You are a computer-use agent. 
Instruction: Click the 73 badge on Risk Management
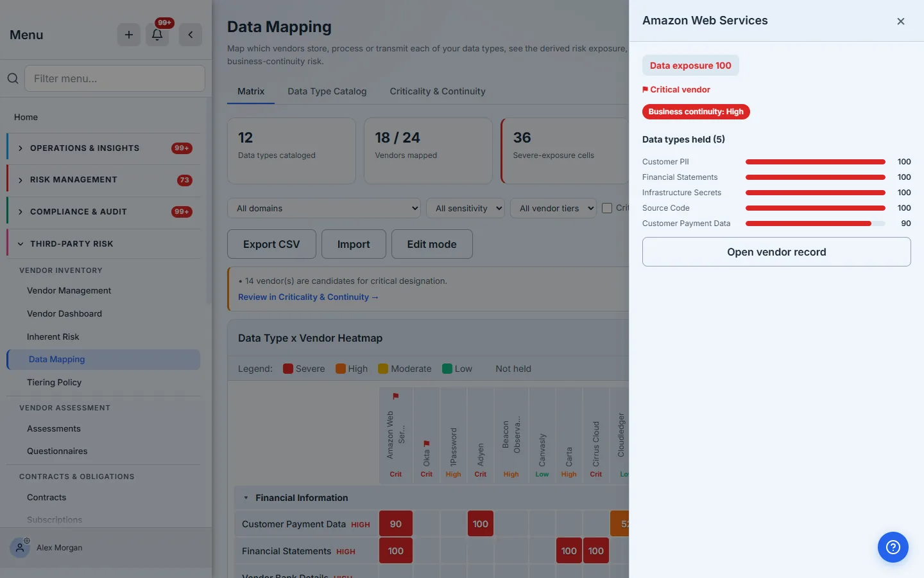tap(185, 180)
